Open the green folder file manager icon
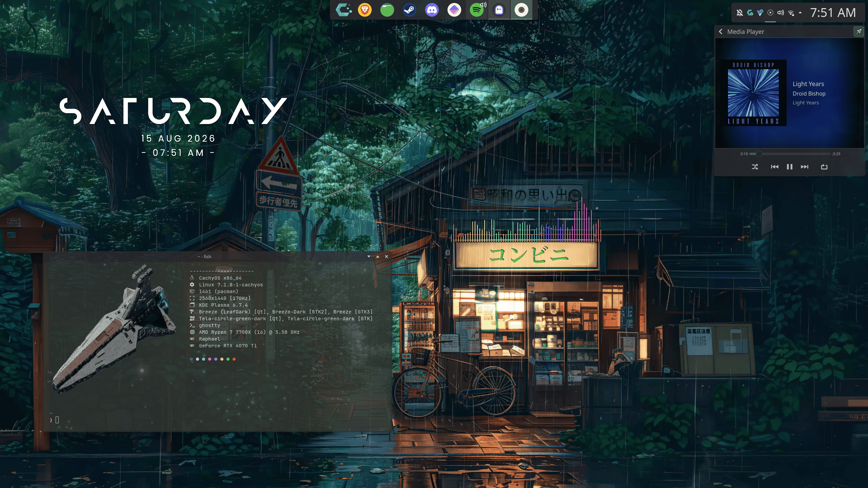The width and height of the screenshot is (868, 488). (387, 10)
